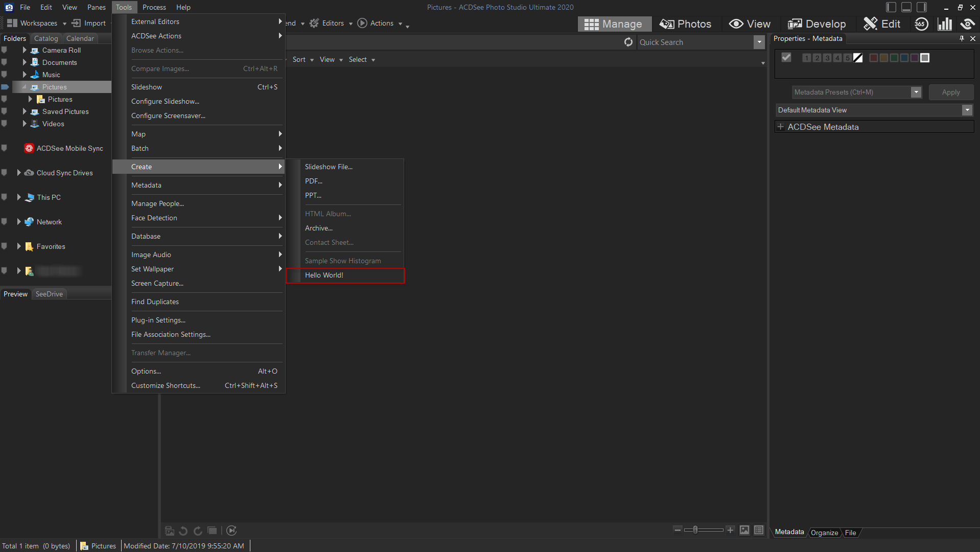Viewport: 980px width, 552px height.
Task: Apply the blue color label
Action: [904, 58]
